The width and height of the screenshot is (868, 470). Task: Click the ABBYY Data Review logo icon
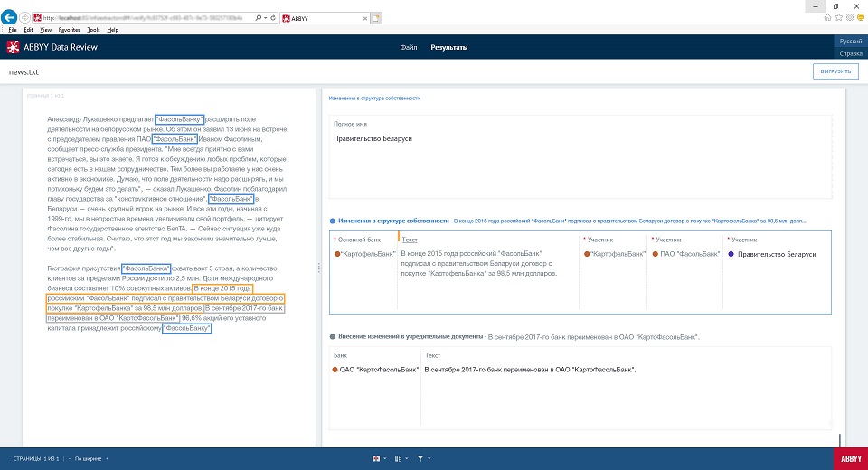13,47
